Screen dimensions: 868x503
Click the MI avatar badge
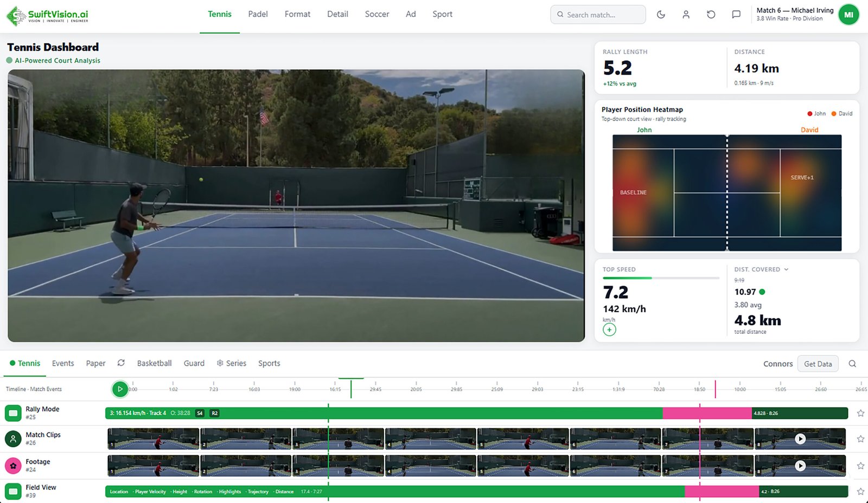[848, 15]
